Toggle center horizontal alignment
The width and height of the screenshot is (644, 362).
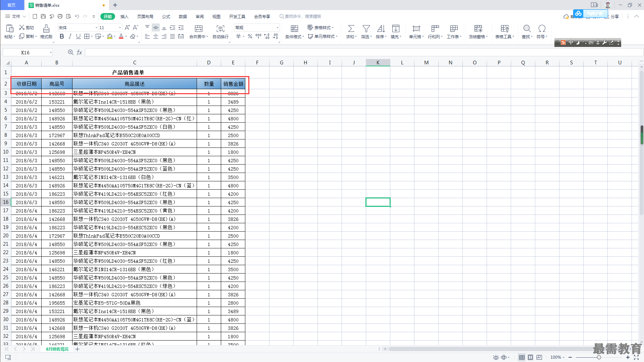tap(156, 36)
